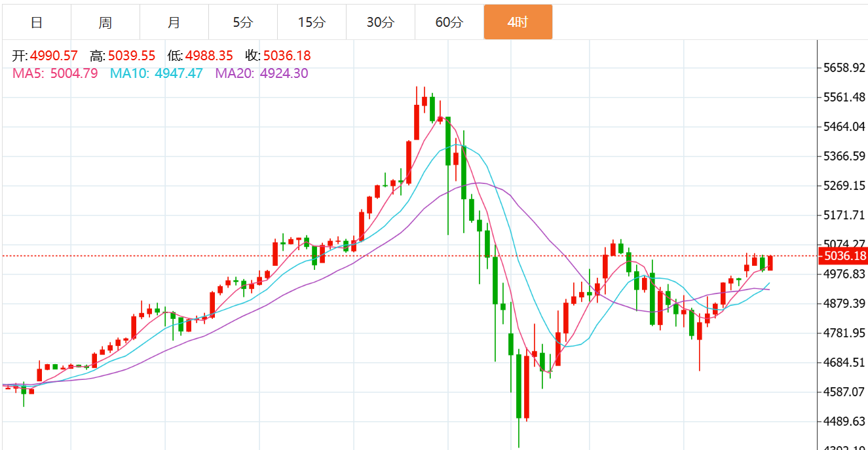Click the 开 open price value 4990.57
This screenshot has width=868, height=450.
pos(54,56)
